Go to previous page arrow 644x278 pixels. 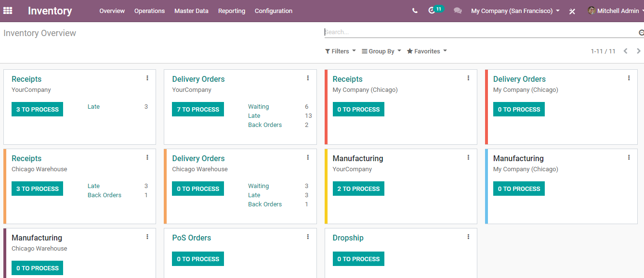pos(625,51)
